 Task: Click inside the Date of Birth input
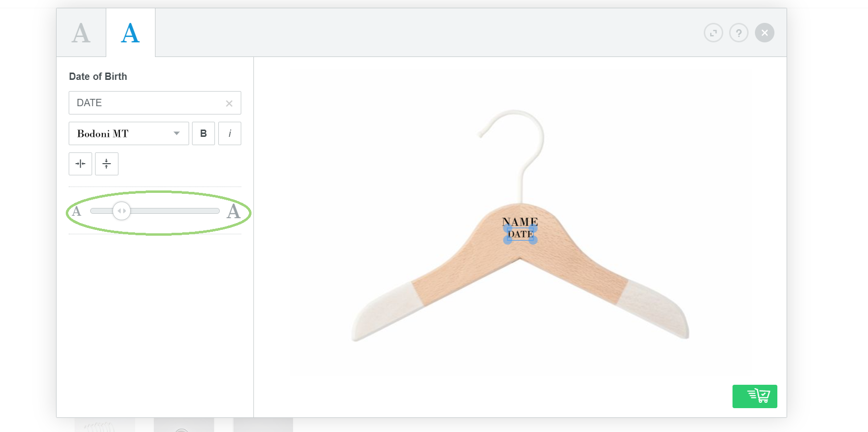pyautogui.click(x=146, y=103)
